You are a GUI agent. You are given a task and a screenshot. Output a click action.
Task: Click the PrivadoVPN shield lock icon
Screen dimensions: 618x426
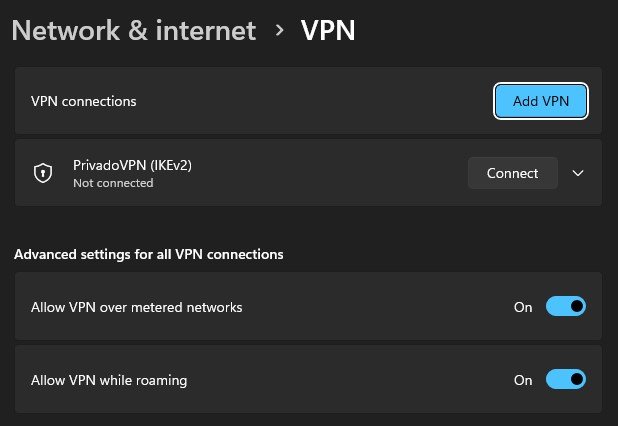click(43, 173)
